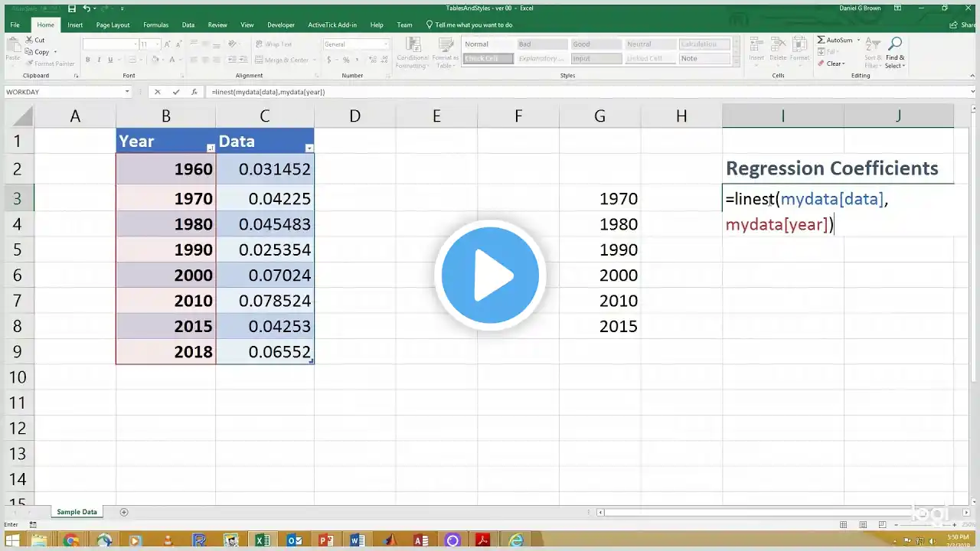The image size is (980, 551).
Task: Cut the selection with the scissors icon
Action: point(35,40)
